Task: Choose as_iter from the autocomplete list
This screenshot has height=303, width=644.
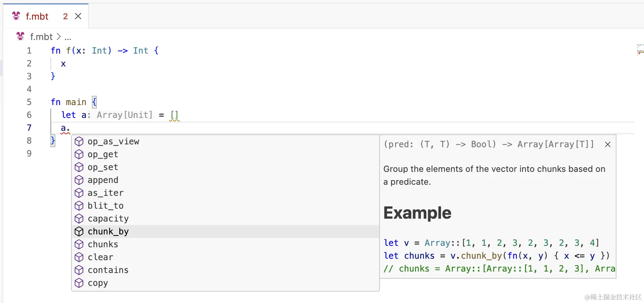Action: coord(105,193)
